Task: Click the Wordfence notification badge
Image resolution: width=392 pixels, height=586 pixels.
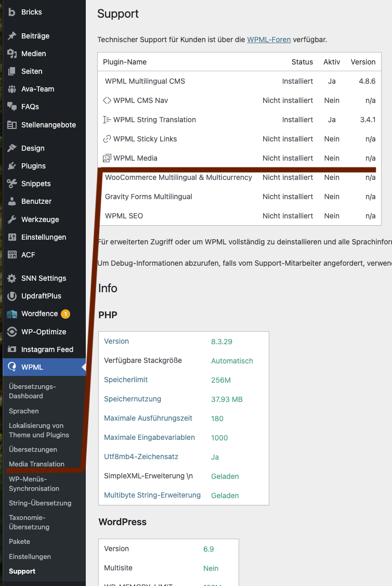Action: point(66,314)
